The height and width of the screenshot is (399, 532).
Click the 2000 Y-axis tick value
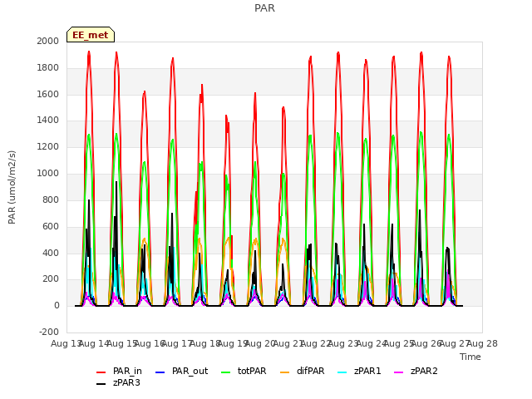click(48, 41)
